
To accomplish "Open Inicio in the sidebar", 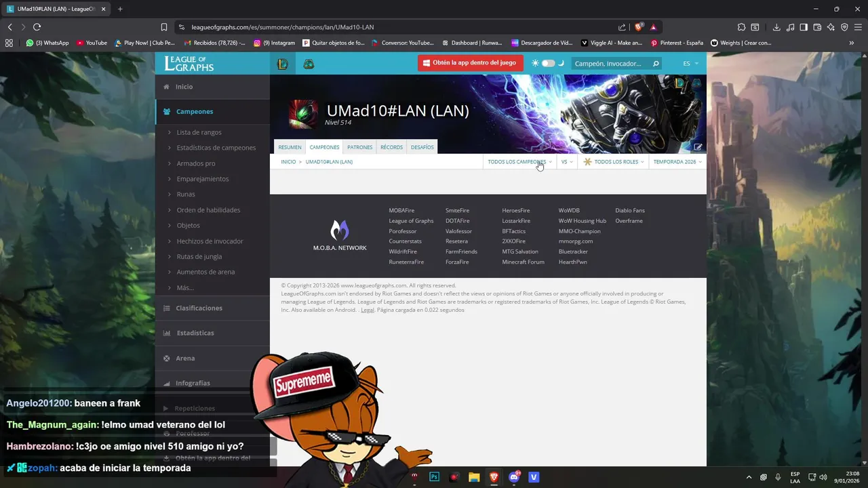I will [x=212, y=87].
